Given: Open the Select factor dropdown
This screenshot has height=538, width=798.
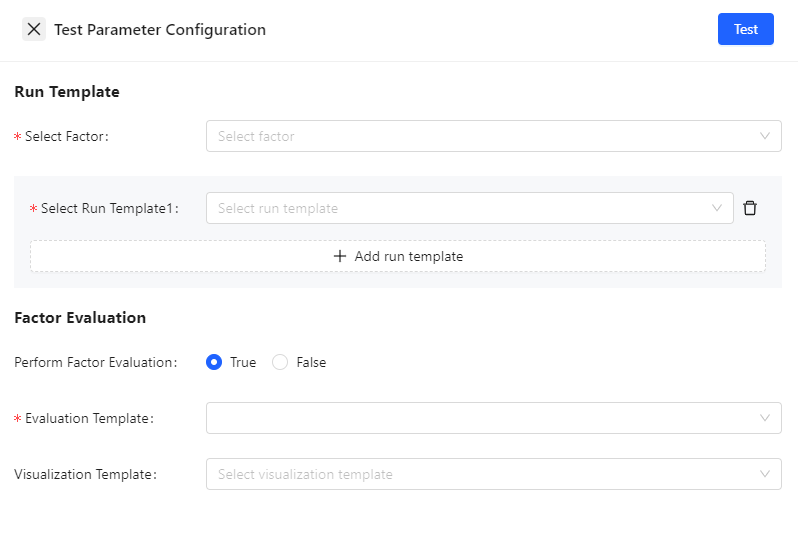Looking at the screenshot, I should 480,136.
